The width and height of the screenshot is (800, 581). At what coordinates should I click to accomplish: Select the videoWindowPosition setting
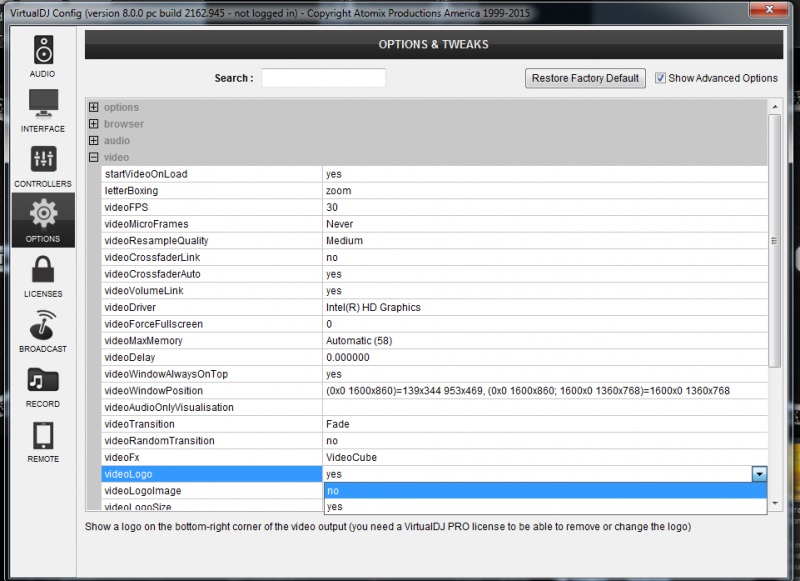[x=434, y=391]
